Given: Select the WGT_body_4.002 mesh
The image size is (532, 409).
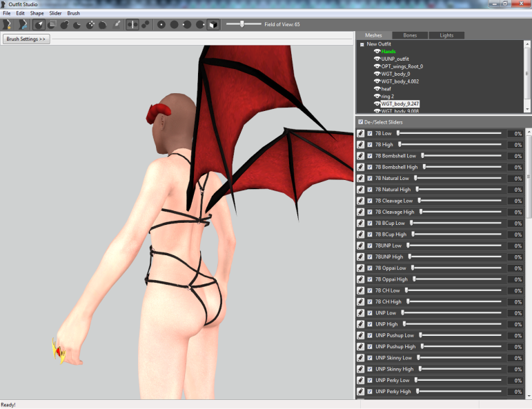Looking at the screenshot, I should 400,81.
